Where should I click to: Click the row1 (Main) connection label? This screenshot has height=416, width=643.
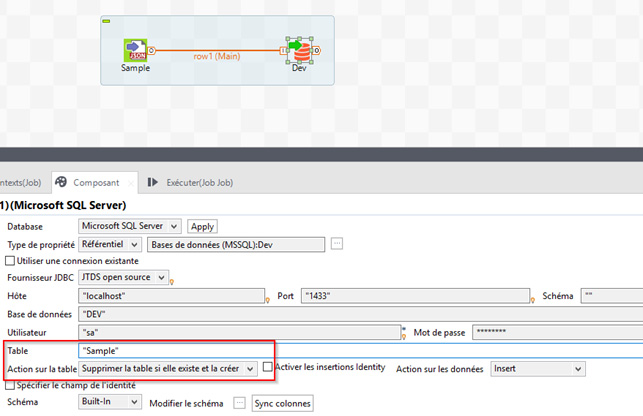pyautogui.click(x=217, y=56)
